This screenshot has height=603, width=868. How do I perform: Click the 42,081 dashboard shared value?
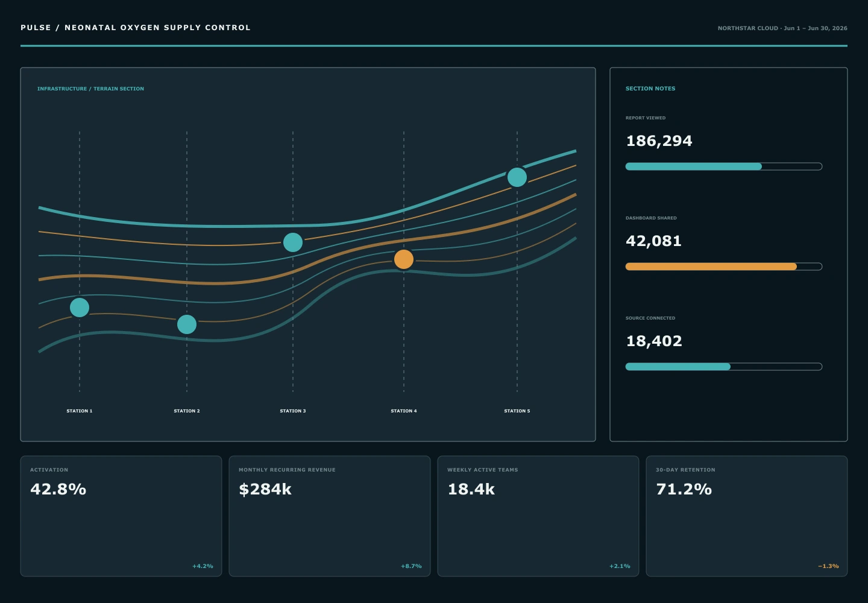(653, 241)
